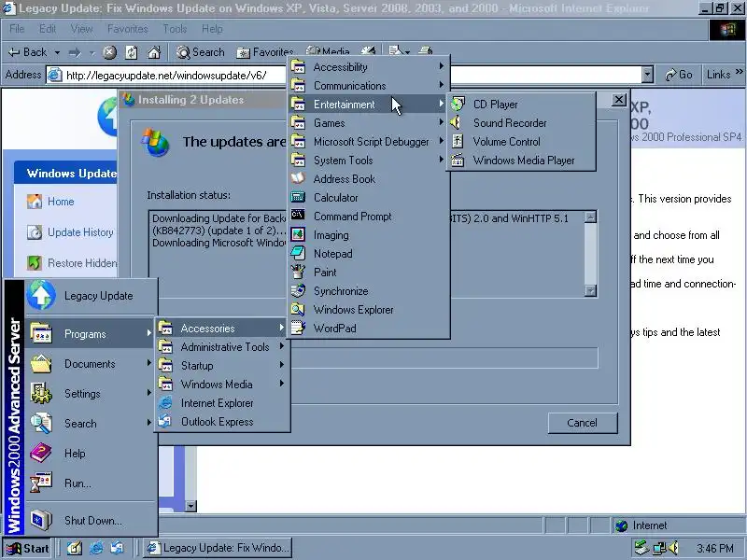Open Run... dialog
747x560 pixels.
tap(91, 483)
